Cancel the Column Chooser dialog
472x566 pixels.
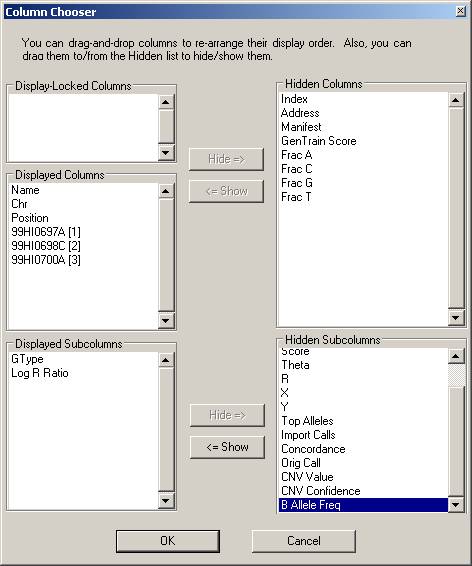(x=303, y=541)
